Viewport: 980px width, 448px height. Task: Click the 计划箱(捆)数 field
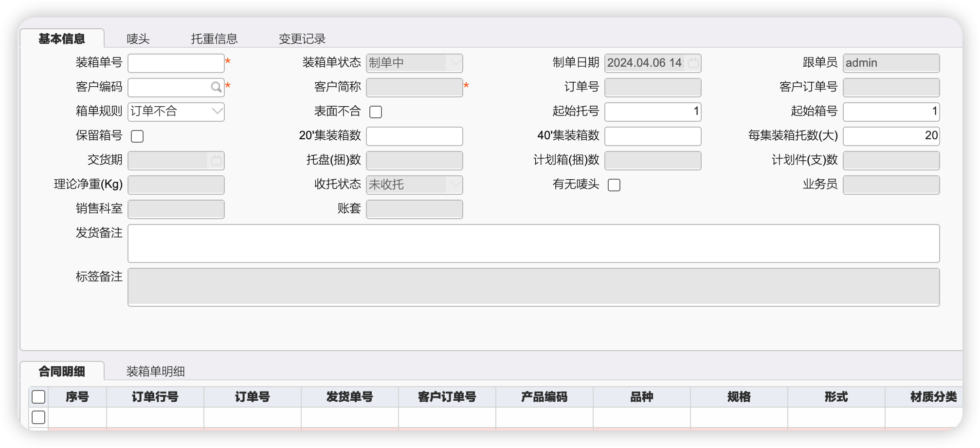(x=653, y=160)
